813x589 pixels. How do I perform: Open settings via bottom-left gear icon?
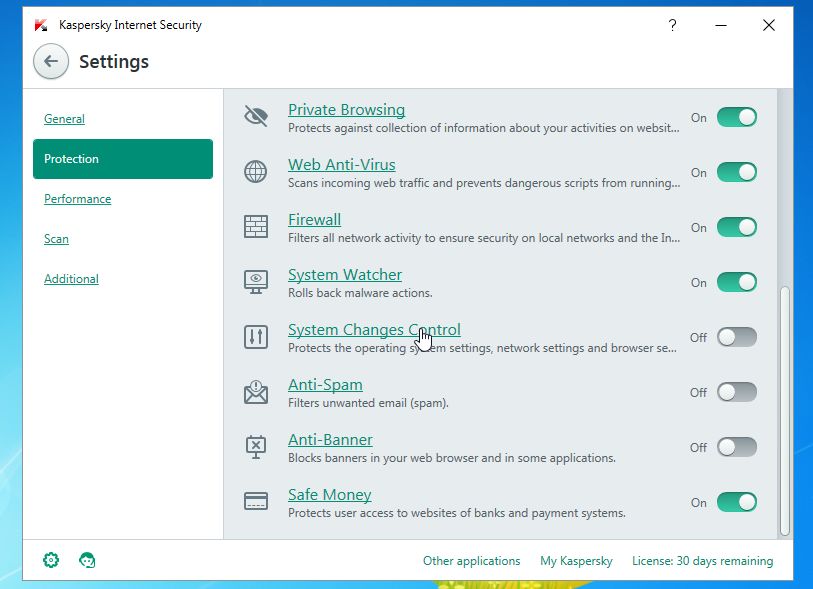[x=51, y=560]
